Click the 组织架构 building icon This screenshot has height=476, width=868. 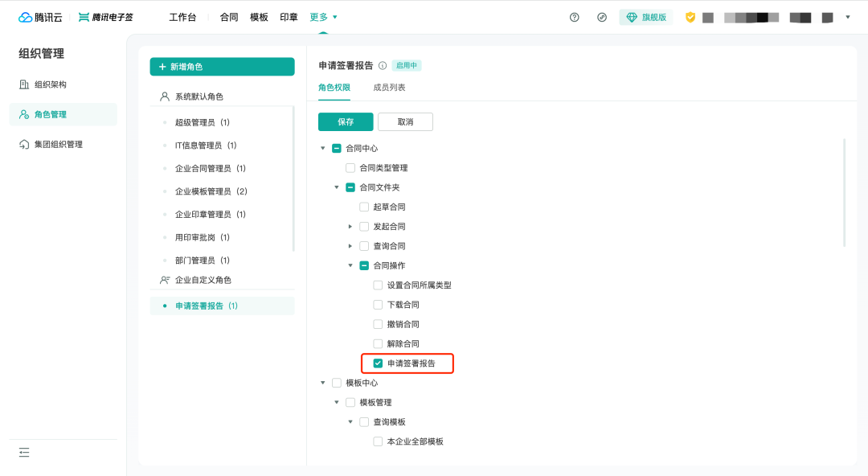click(24, 84)
